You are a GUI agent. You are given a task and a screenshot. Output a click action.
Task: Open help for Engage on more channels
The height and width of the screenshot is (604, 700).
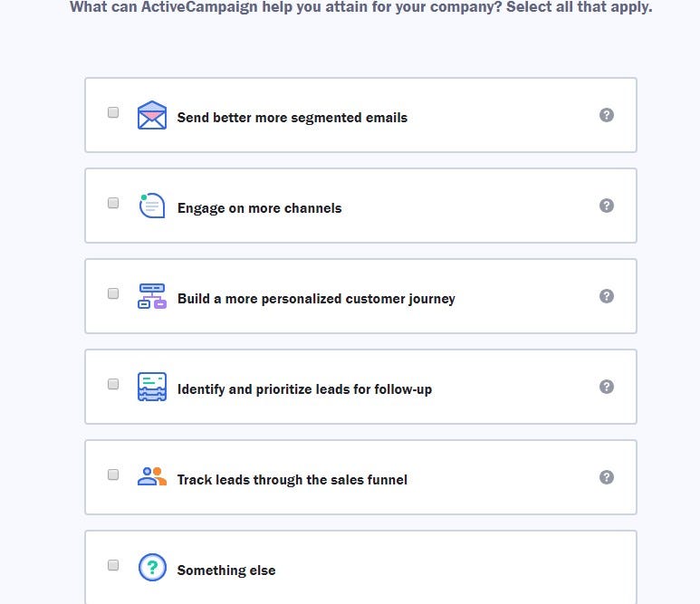pos(607,206)
